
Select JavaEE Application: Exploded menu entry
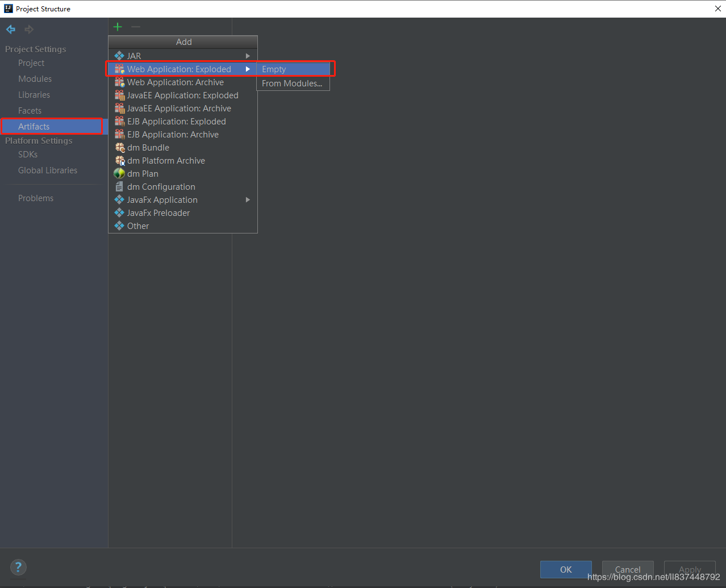[x=183, y=95]
